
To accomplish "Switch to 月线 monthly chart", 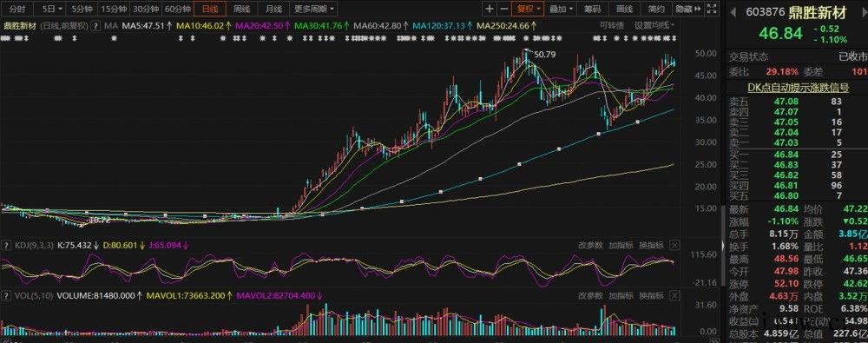I will (273, 9).
